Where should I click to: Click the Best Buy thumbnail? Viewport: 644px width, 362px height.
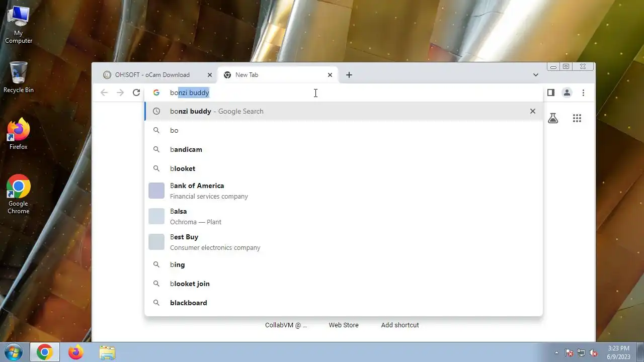click(x=156, y=242)
